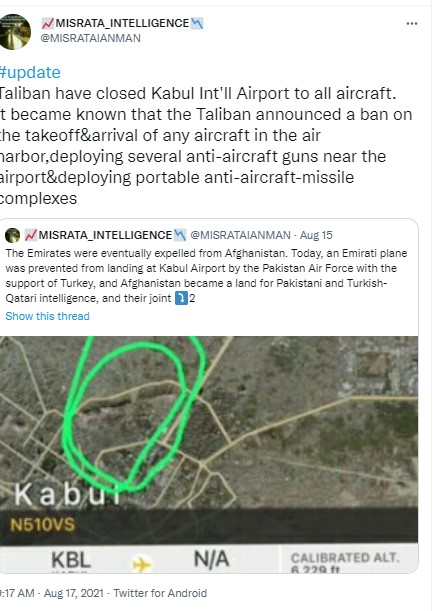Click the yellow airplane icon beside KBL
Viewport: 435px width, 611px height.
click(141, 563)
